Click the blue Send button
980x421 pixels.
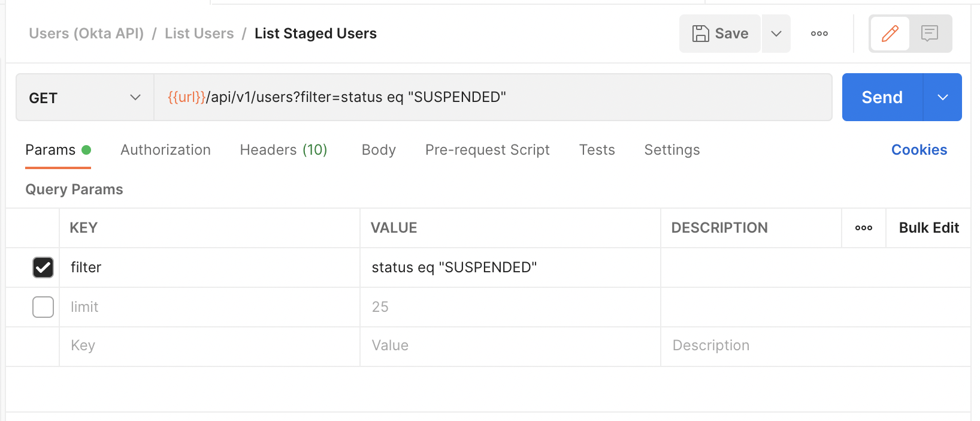pos(882,98)
